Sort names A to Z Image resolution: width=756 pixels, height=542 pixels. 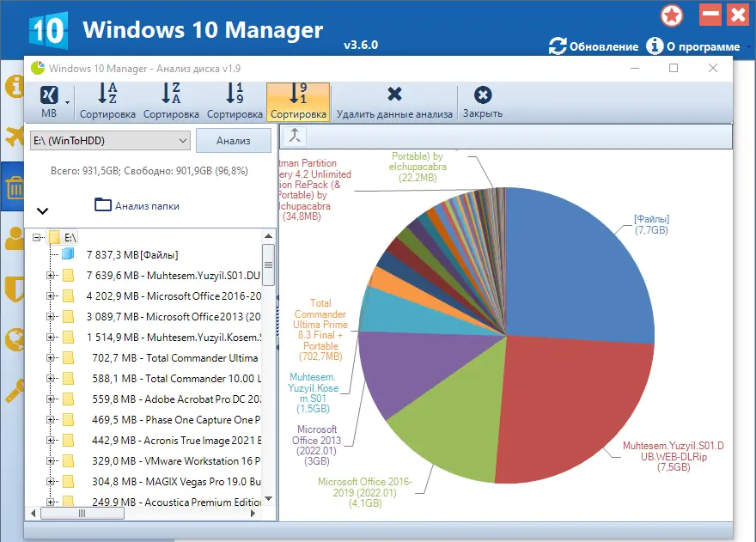(107, 100)
